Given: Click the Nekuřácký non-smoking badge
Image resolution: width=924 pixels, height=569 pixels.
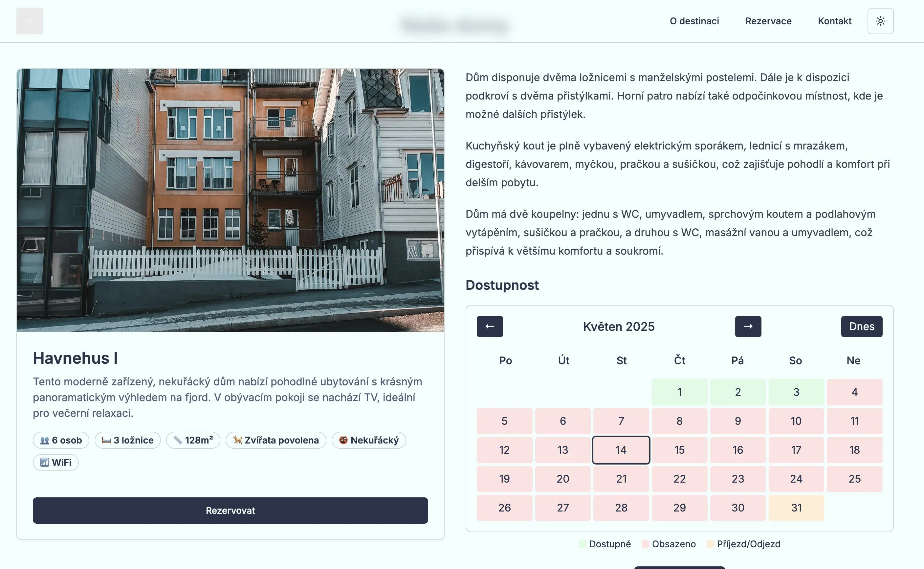Looking at the screenshot, I should (x=368, y=440).
